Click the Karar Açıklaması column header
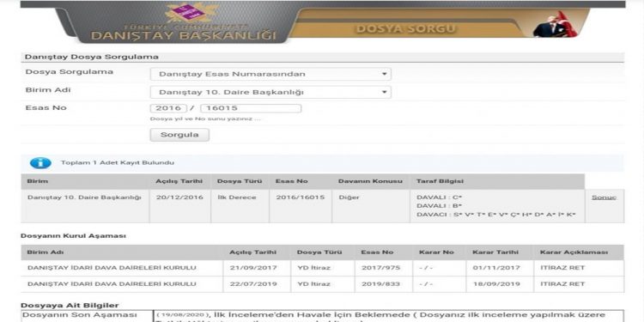 [578, 252]
